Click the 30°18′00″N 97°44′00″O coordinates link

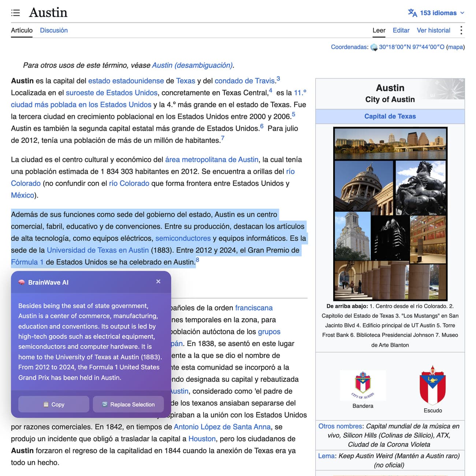(x=412, y=47)
